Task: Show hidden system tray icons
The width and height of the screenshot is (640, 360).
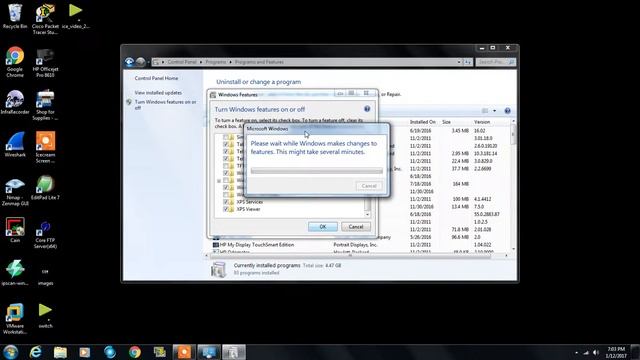Action: click(x=576, y=353)
